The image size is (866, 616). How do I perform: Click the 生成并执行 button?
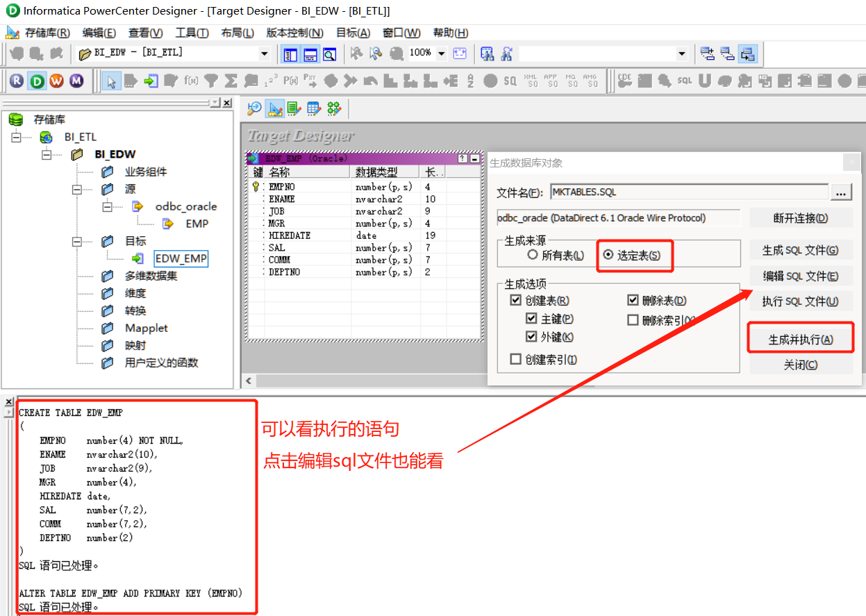tap(801, 340)
